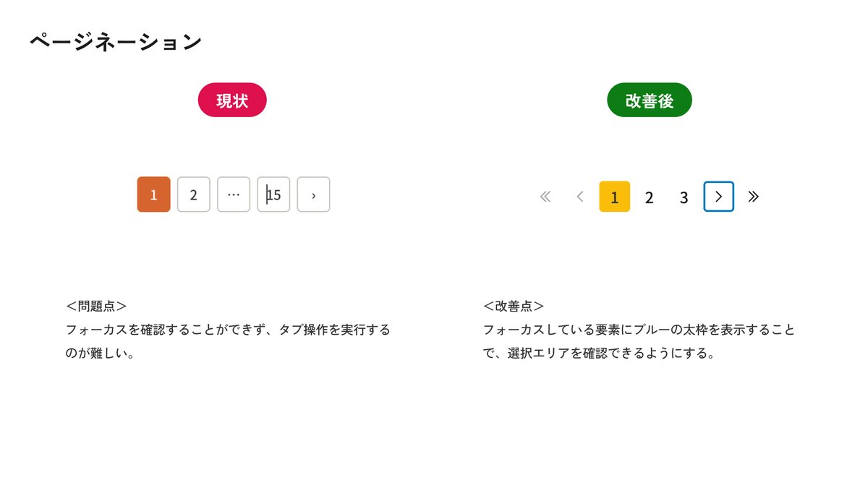Screen dimensions: 868x488
Task: Select the yellow highlighted page 1
Action: [x=614, y=197]
